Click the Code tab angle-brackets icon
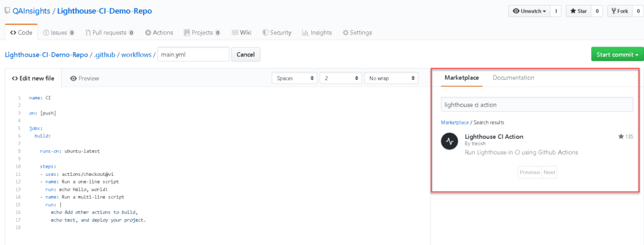 coord(13,33)
